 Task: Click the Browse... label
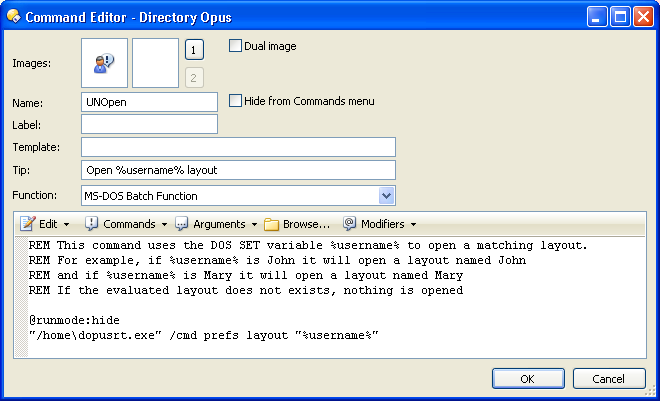306,224
